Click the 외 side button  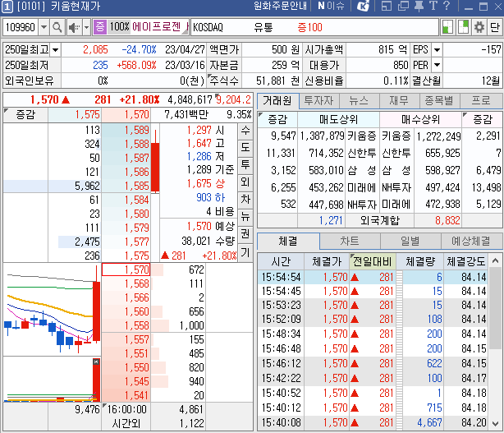click(x=245, y=182)
